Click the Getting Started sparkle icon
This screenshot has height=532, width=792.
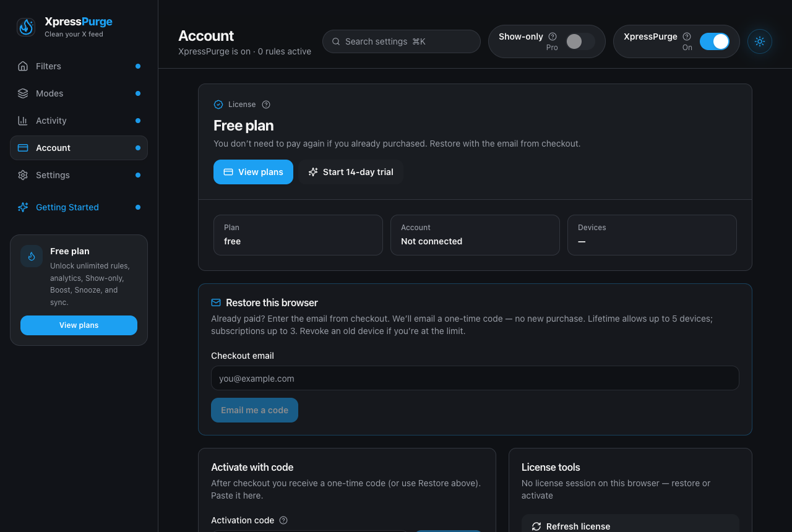[23, 207]
